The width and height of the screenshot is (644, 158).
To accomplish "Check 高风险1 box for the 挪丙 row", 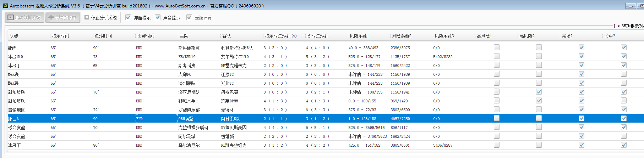I will [496, 47].
